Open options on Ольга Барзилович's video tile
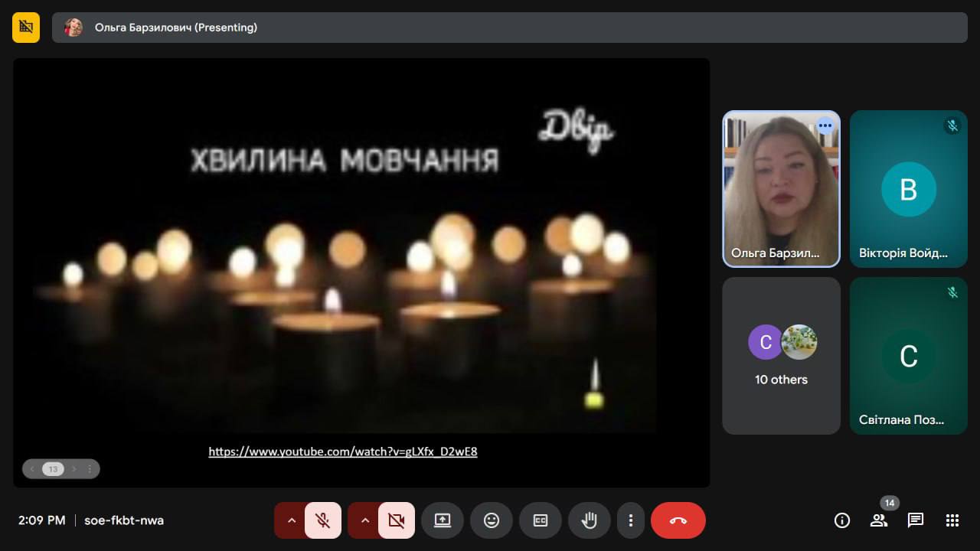 825,126
